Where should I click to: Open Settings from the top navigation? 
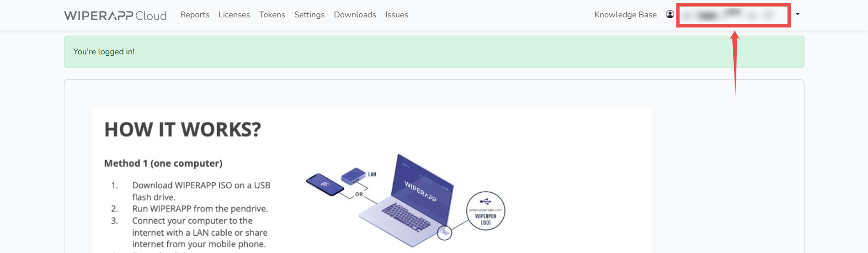pyautogui.click(x=309, y=15)
